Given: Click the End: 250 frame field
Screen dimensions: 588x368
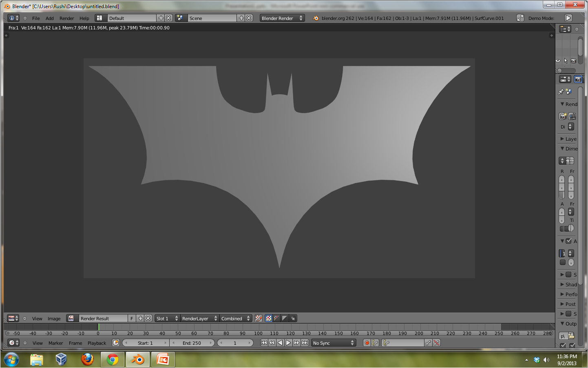Looking at the screenshot, I should (x=192, y=343).
